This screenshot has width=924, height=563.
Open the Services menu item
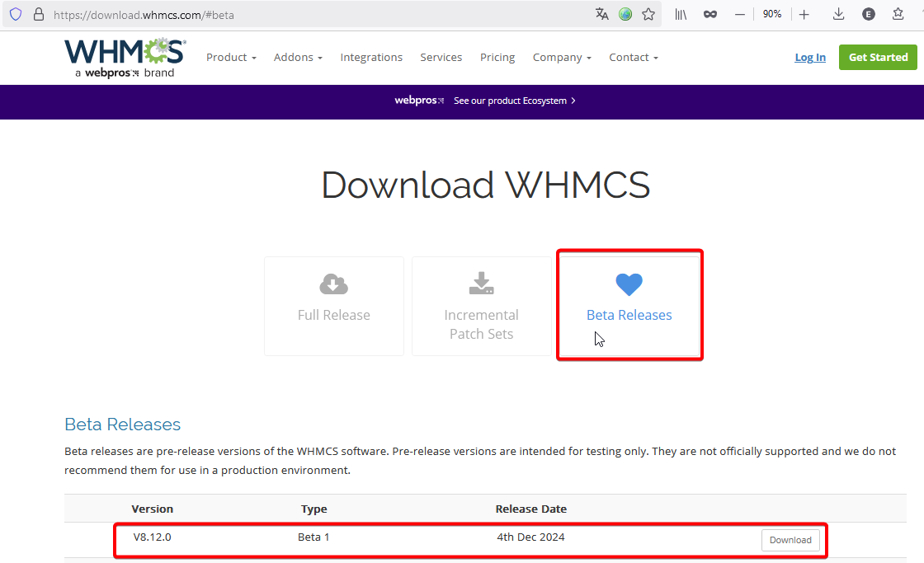pyautogui.click(x=441, y=57)
